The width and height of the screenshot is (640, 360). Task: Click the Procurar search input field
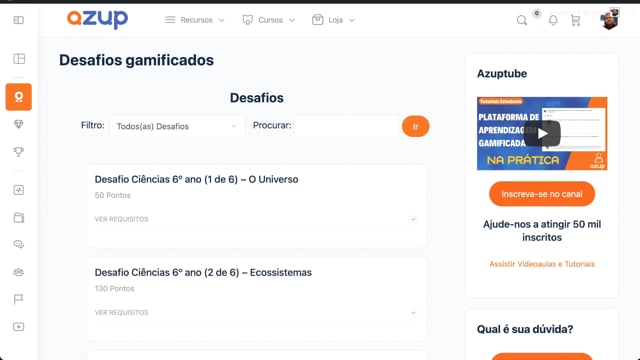(x=346, y=126)
